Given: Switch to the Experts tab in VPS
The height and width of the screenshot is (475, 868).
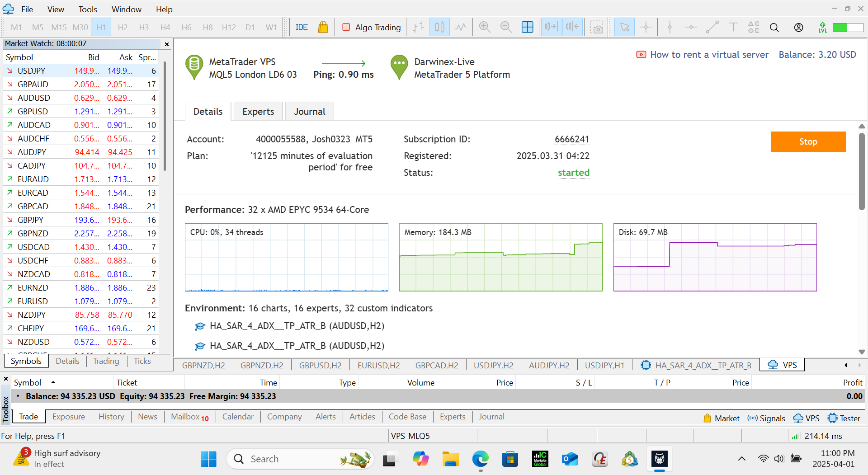Looking at the screenshot, I should (258, 112).
